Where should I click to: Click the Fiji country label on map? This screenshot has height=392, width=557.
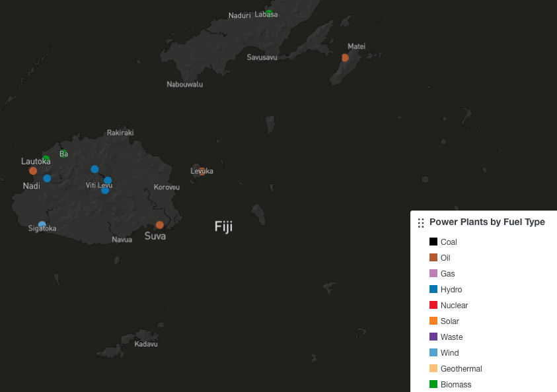point(223,227)
